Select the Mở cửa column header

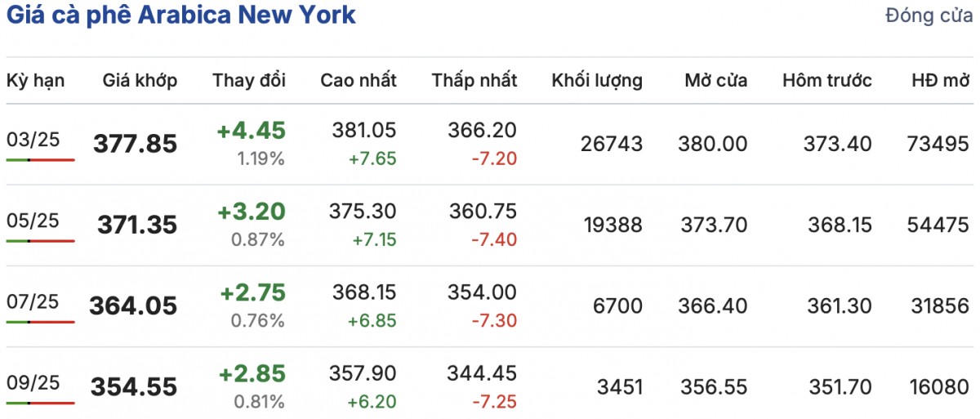coord(715,80)
